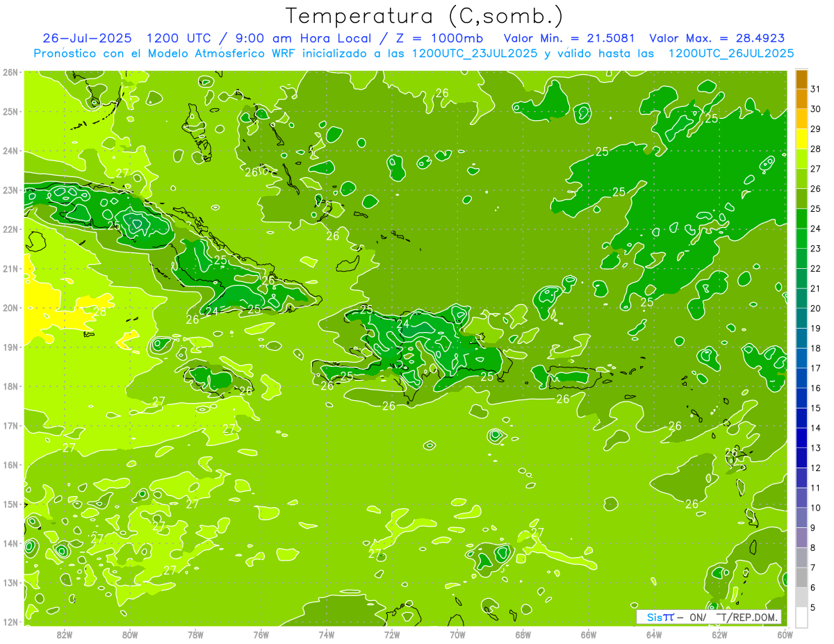Screen dimensions: 834x644
Task: Click the 62W longitude axis label
Action: click(x=719, y=634)
